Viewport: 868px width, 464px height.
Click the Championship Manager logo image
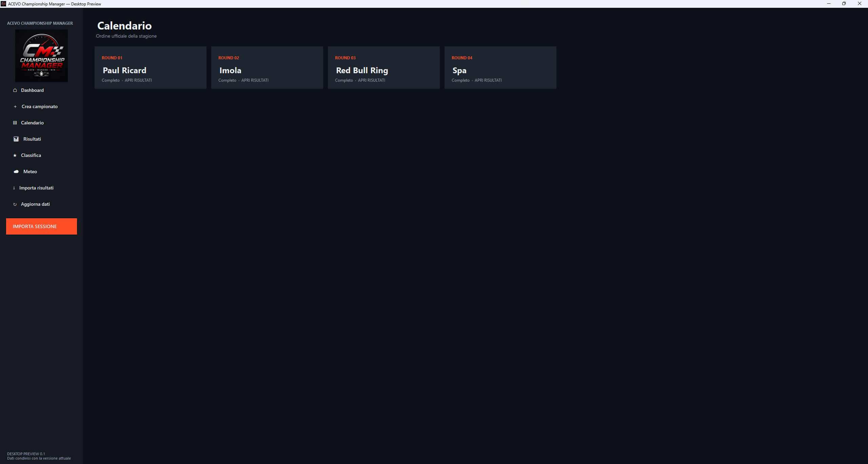point(41,56)
